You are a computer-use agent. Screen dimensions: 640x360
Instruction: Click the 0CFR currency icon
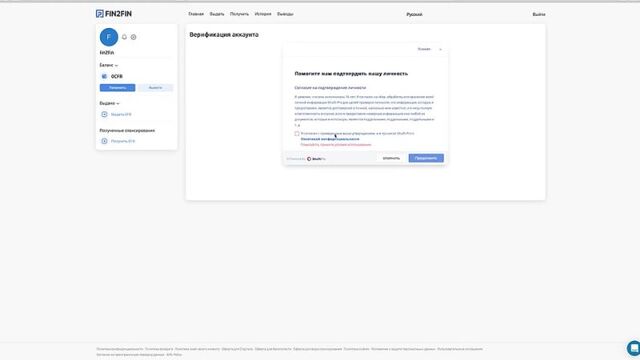104,76
